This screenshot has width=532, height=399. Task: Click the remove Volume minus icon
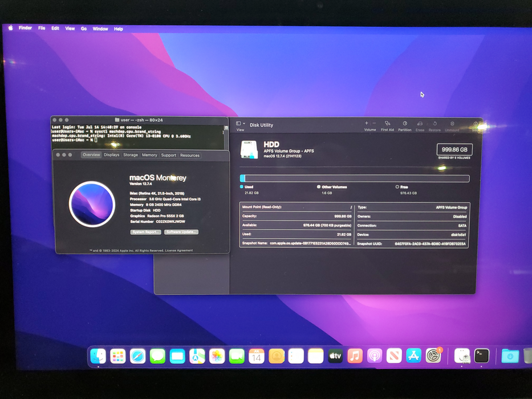tap(374, 123)
